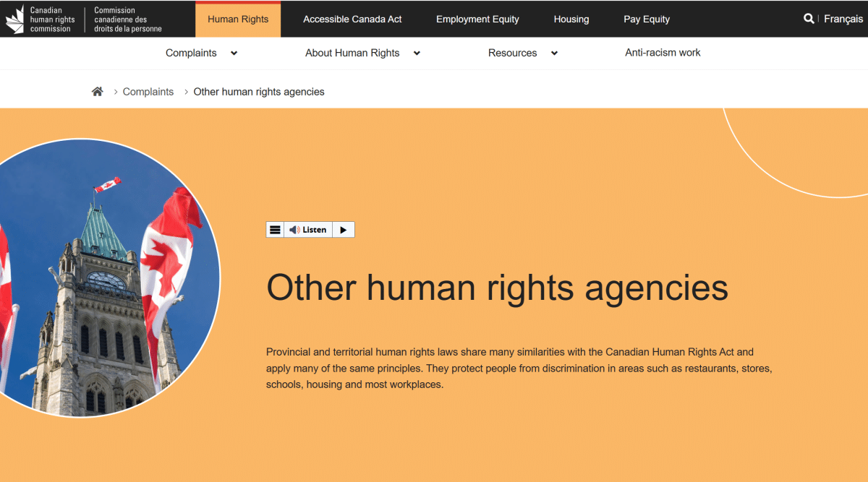
Task: Switch language to Français
Action: point(843,19)
